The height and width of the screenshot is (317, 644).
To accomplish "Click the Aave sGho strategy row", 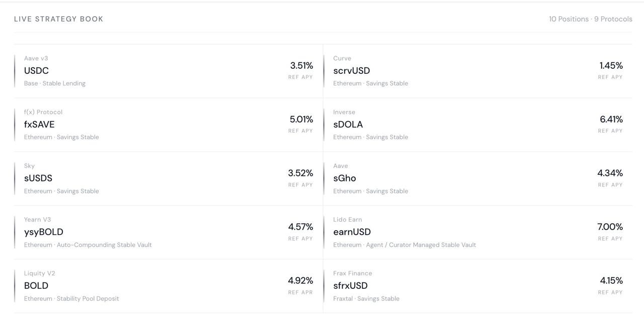I will click(478, 178).
